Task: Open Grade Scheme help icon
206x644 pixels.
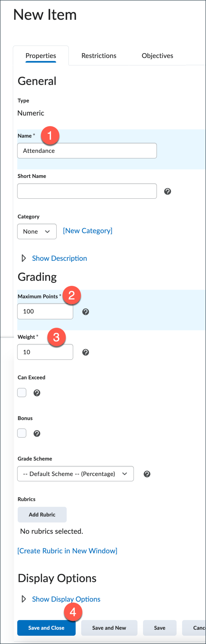Action: (x=147, y=474)
